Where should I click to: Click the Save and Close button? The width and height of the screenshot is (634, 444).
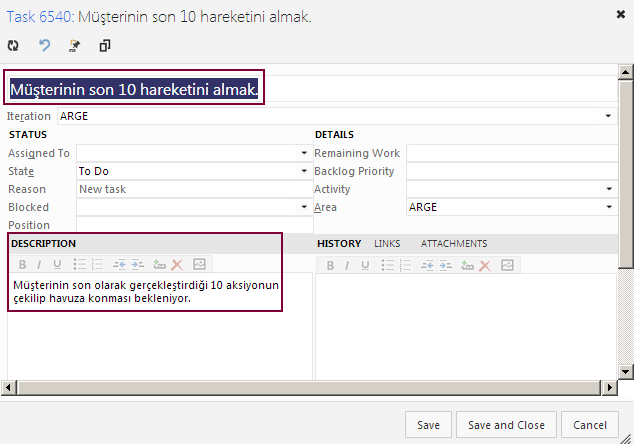click(x=506, y=425)
